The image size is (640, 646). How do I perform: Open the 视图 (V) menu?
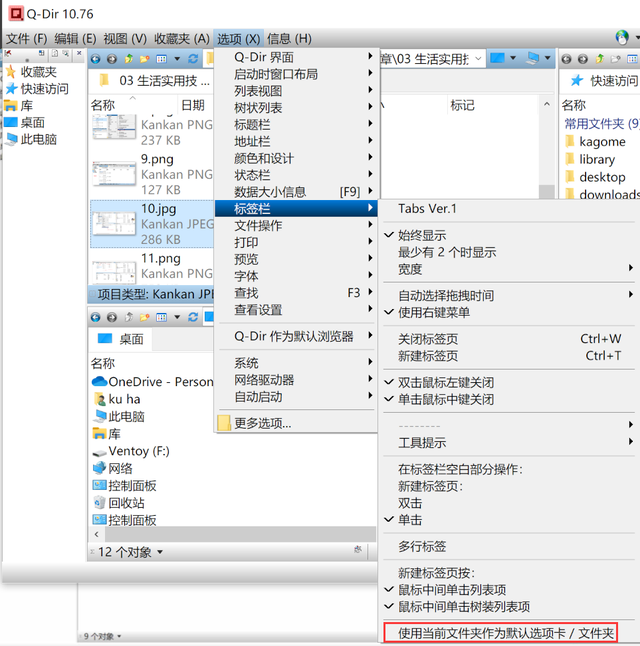[x=125, y=39]
